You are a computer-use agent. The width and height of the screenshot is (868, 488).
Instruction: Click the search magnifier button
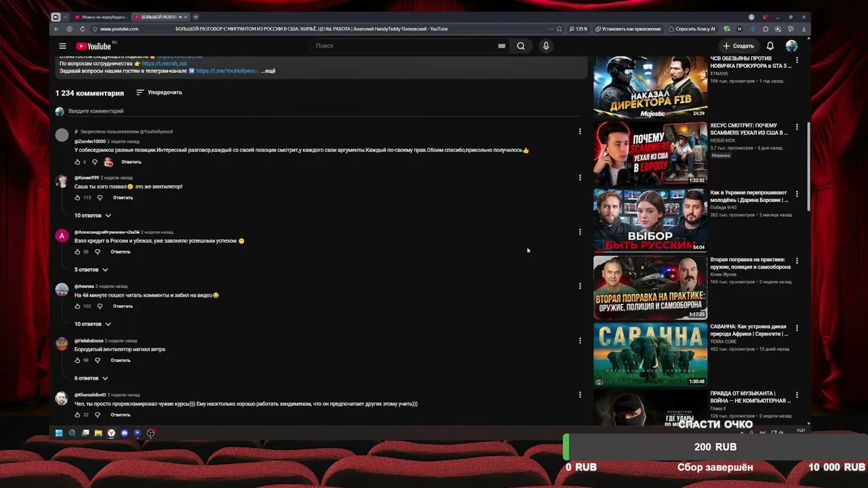pos(521,46)
